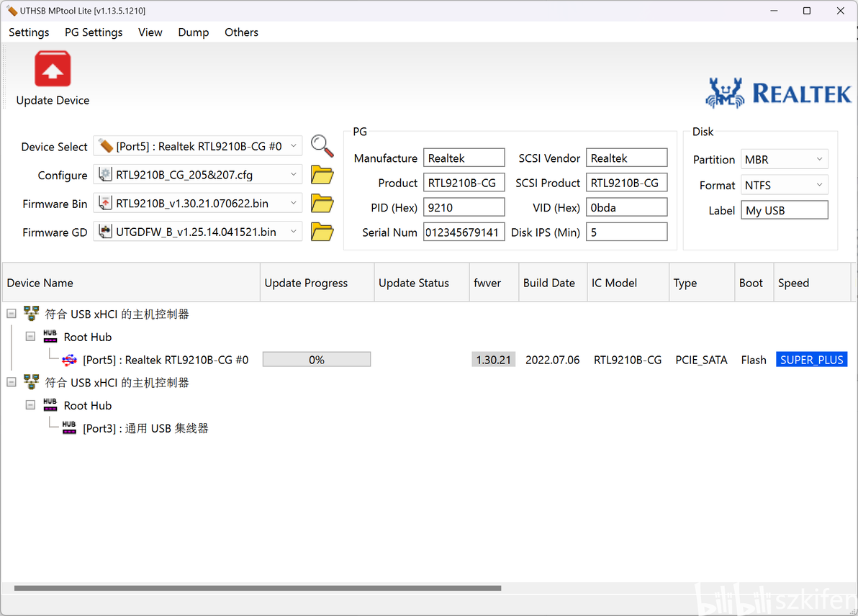Viewport: 858px width, 616px height.
Task: Click second xHCI host controller icon
Action: click(31, 382)
